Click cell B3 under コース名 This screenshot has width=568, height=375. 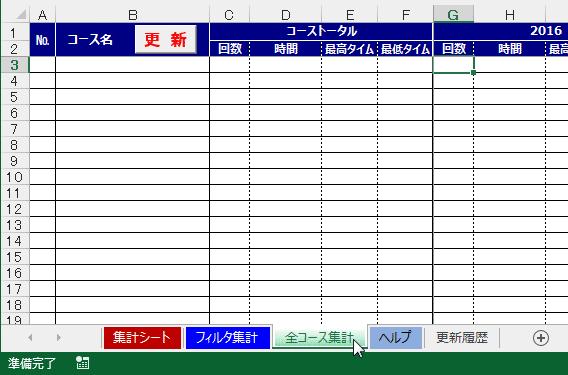(x=133, y=65)
